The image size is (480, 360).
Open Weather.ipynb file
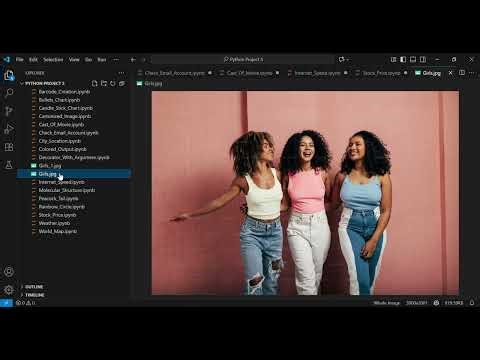pyautogui.click(x=54, y=223)
